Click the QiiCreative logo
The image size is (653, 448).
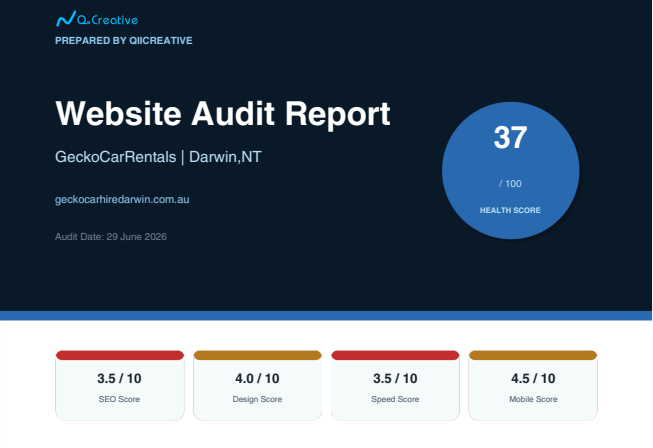point(97,19)
